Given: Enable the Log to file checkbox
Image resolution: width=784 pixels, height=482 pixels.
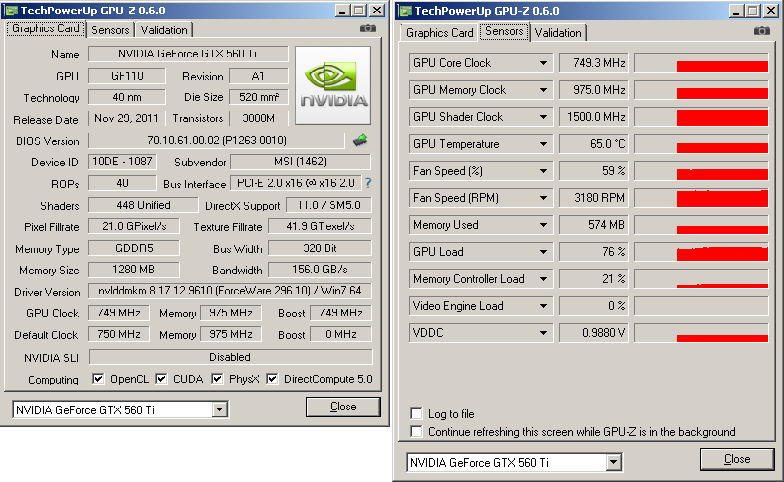Looking at the screenshot, I should (x=416, y=414).
